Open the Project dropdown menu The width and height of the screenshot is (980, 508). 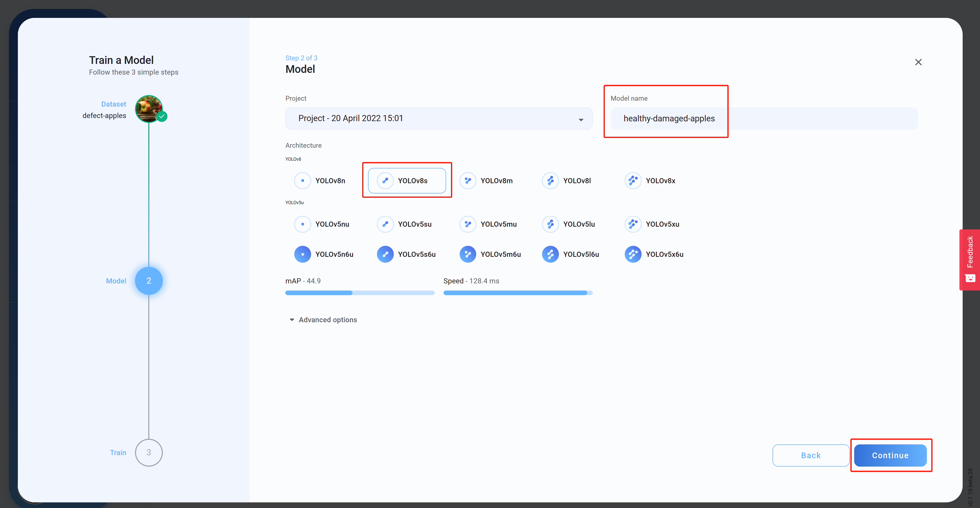click(438, 118)
